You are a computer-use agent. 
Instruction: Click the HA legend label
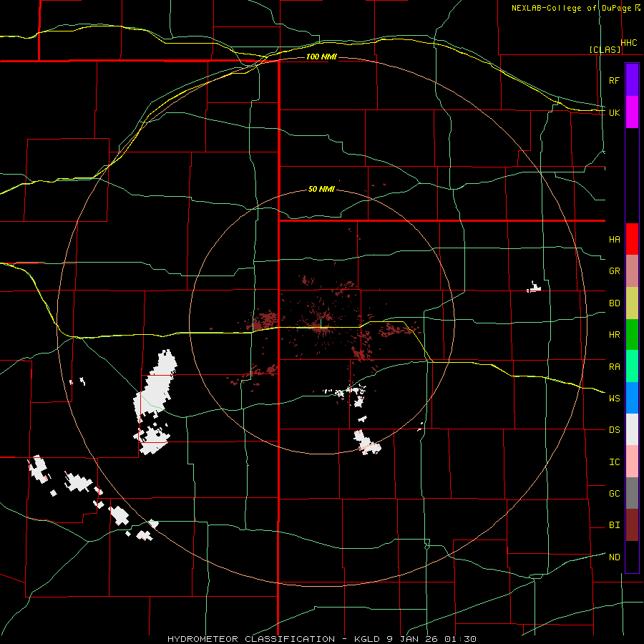pos(614,240)
